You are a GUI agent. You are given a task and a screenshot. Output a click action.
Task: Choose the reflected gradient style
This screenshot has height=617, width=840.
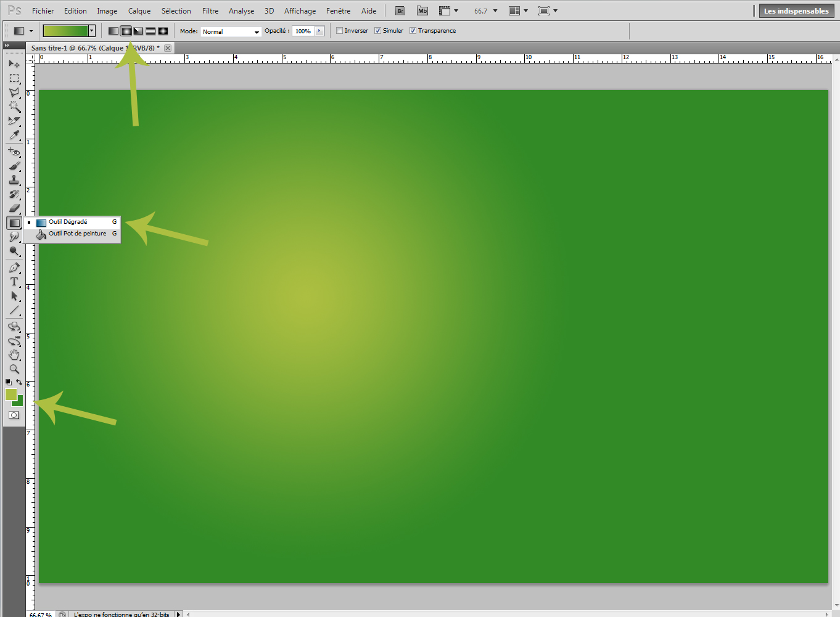[150, 31]
